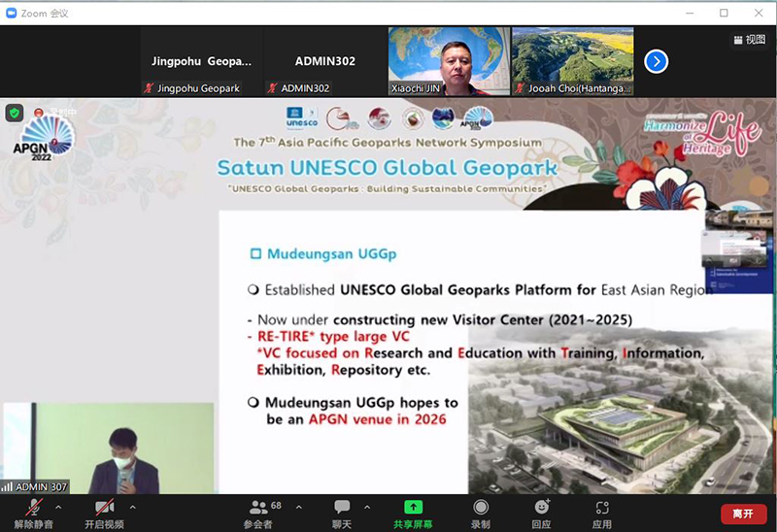This screenshot has width=777, height=532.
Task: Expand participants options arrow
Action: (x=298, y=507)
